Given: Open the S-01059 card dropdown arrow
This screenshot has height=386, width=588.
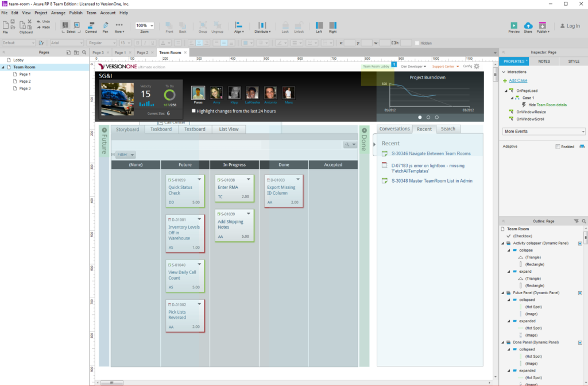Looking at the screenshot, I should pyautogui.click(x=199, y=179).
